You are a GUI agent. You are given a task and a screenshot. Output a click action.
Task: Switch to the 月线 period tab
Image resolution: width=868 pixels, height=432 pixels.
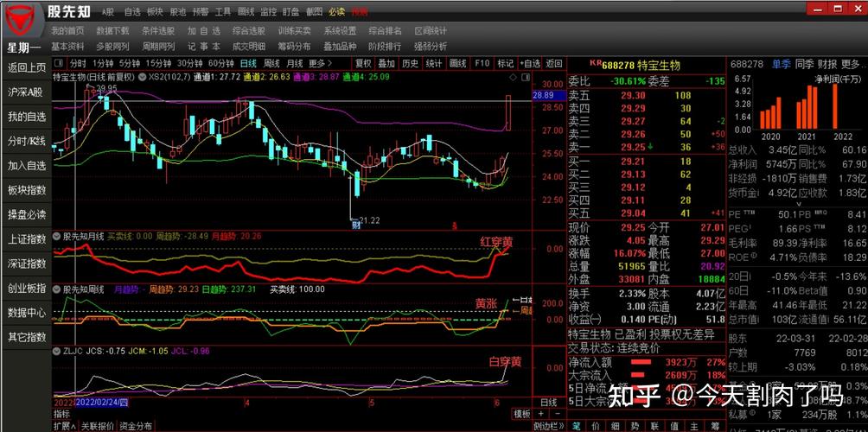coord(295,63)
